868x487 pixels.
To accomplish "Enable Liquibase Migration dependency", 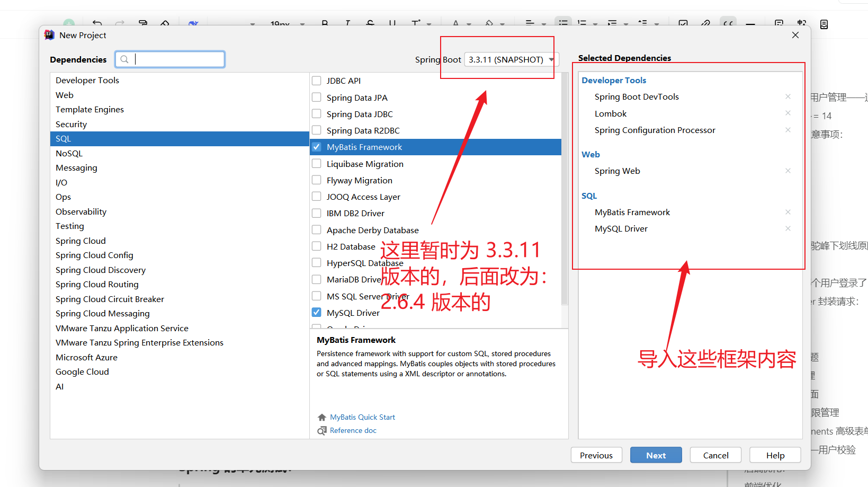I will pyautogui.click(x=317, y=164).
